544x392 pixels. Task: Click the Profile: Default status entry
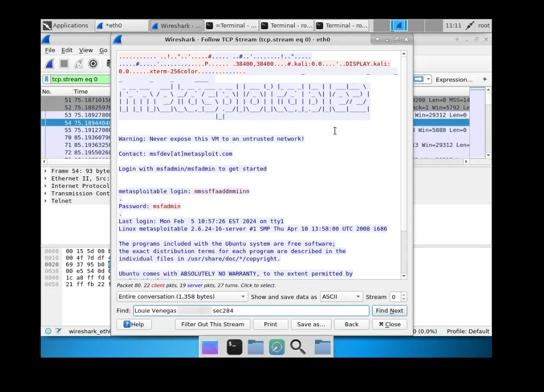[468, 331]
